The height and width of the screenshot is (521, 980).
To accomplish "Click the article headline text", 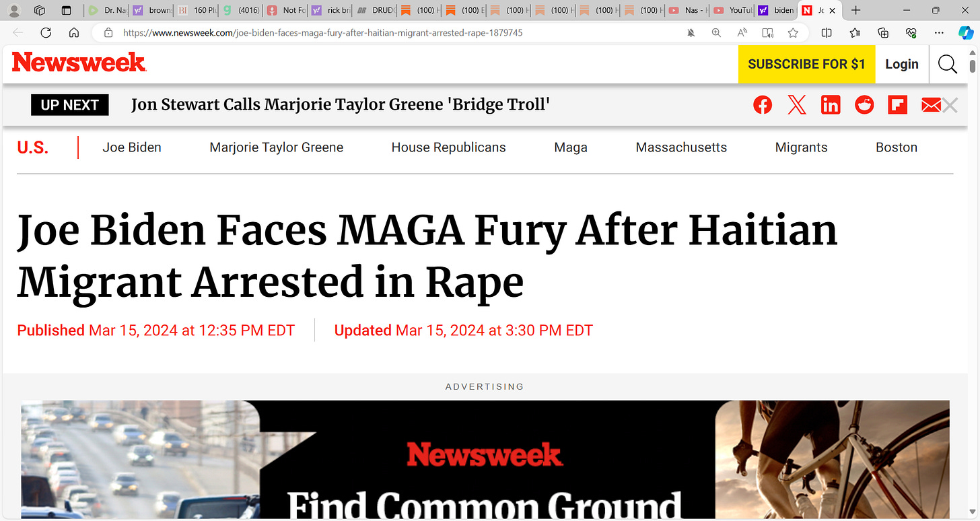I will pyautogui.click(x=427, y=255).
